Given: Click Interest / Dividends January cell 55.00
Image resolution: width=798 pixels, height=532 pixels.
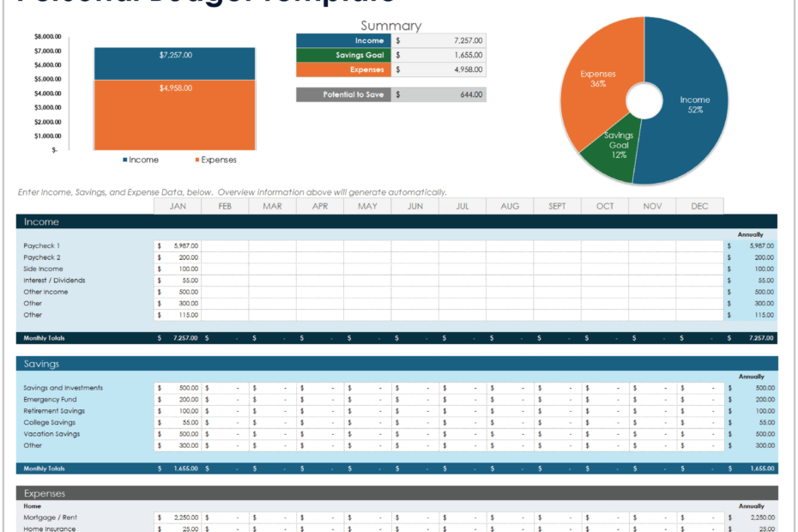Looking at the screenshot, I should (x=178, y=281).
